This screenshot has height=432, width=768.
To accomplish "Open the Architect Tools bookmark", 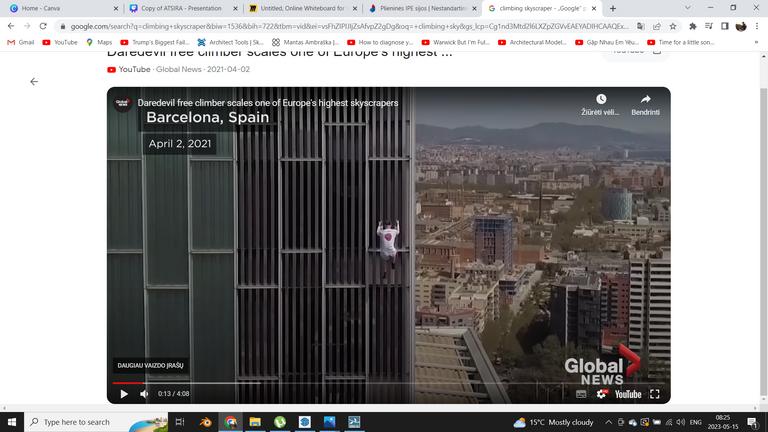I will click(x=230, y=43).
